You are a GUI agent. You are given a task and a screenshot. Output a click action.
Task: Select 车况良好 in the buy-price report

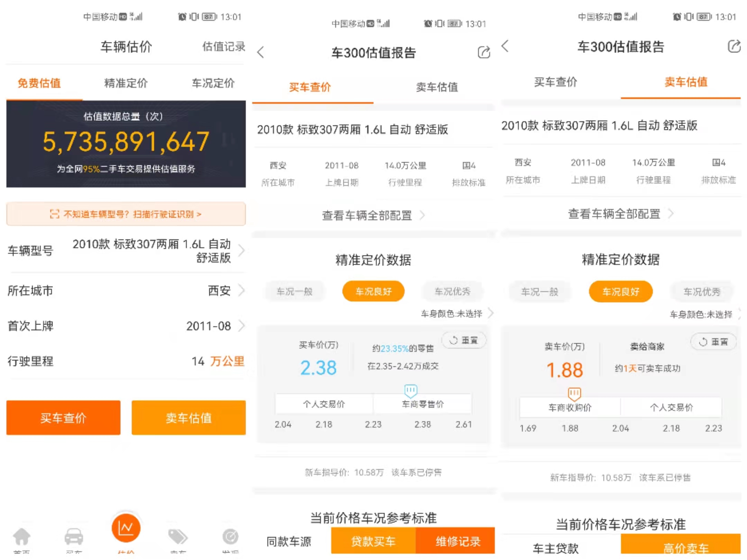[373, 291]
